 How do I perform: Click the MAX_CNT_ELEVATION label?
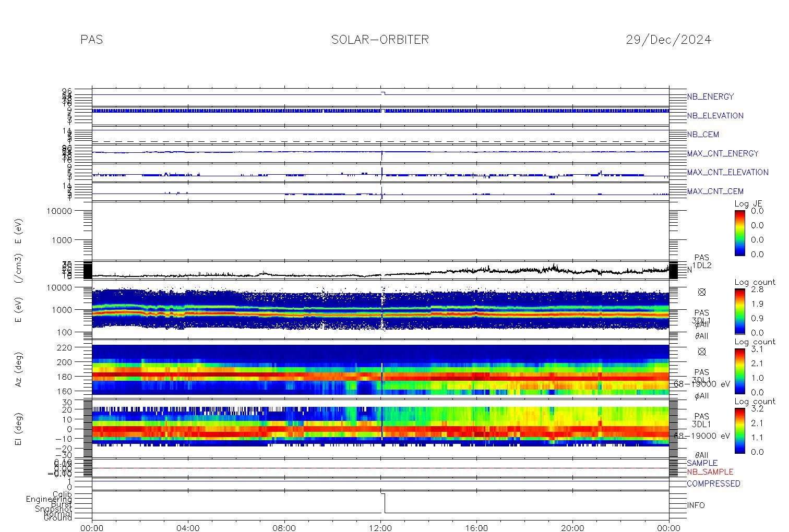pyautogui.click(x=727, y=172)
